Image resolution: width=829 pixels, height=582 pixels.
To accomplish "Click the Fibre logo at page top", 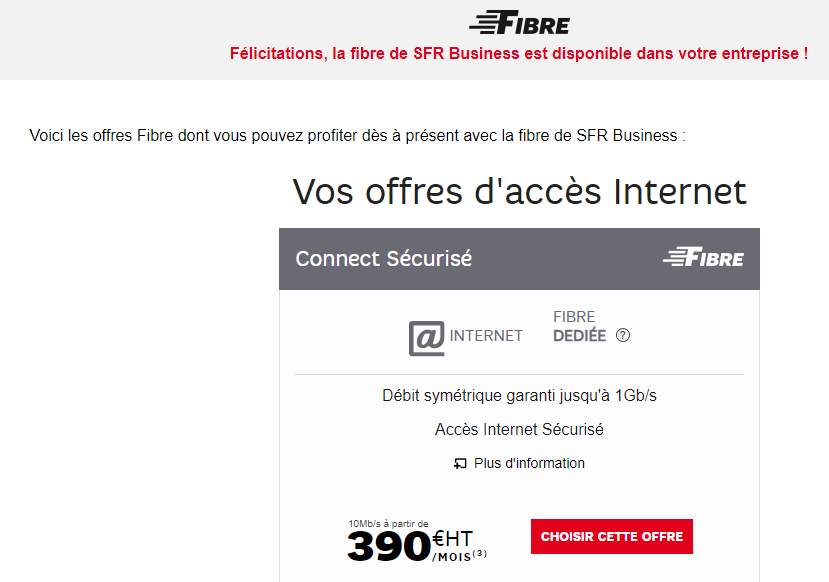I will click(518, 23).
